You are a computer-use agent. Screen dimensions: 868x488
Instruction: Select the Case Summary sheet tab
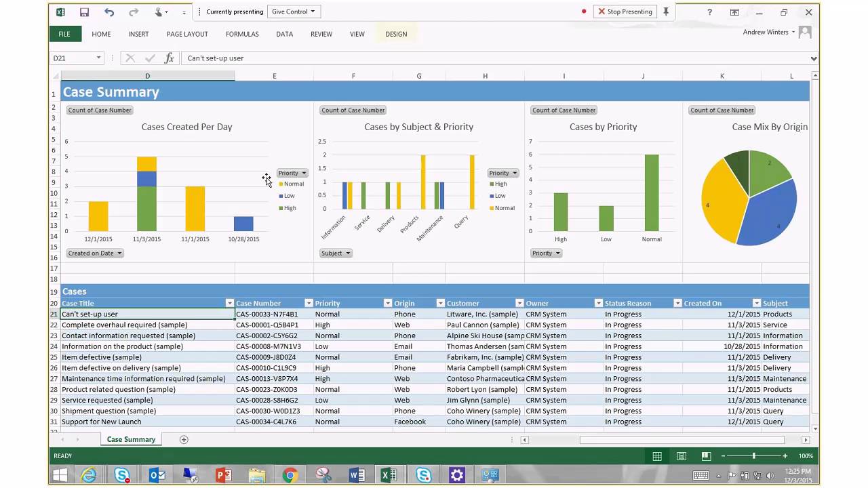click(131, 439)
